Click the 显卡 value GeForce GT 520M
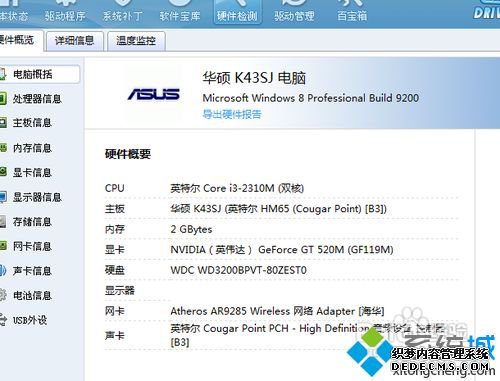The height and width of the screenshot is (381, 500). 282,250
